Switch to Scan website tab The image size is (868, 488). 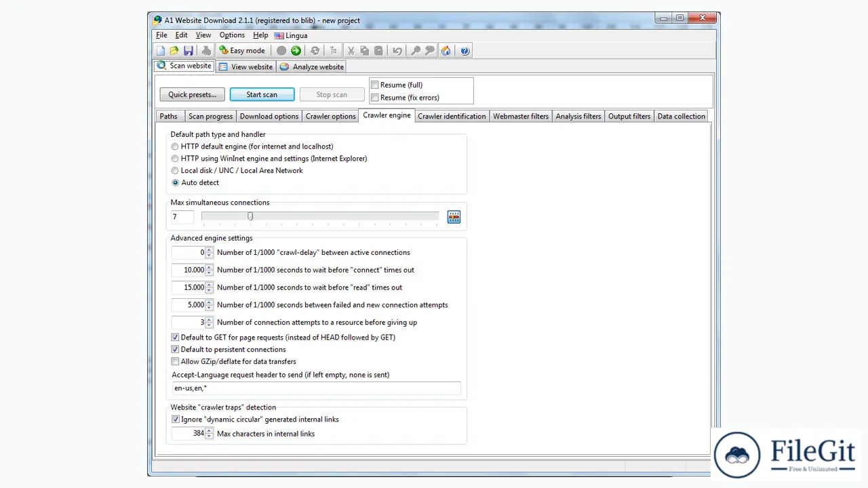(184, 66)
